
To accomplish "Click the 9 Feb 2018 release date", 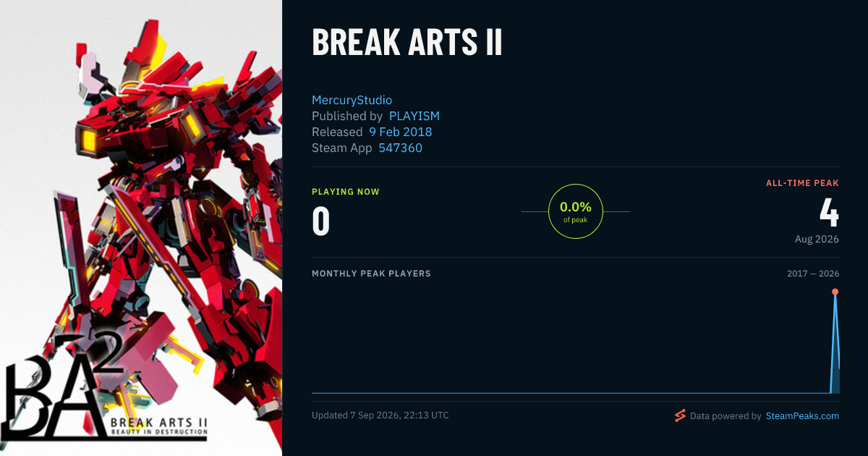I will click(x=401, y=132).
